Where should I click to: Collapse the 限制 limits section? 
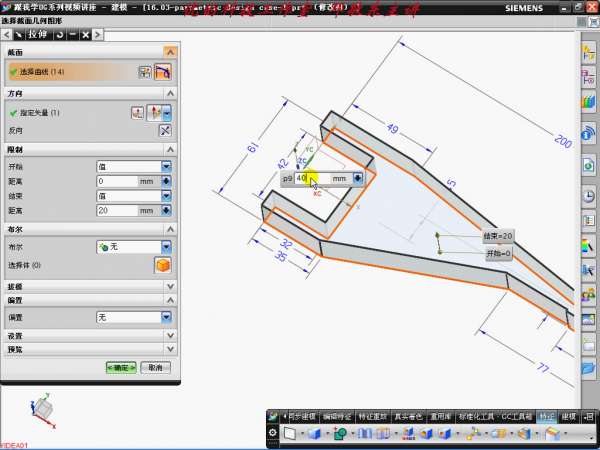(169, 149)
